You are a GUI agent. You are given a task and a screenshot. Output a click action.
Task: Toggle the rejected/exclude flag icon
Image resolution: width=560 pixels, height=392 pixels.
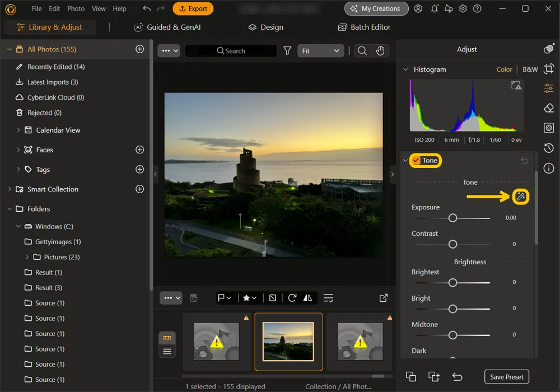[x=273, y=298]
